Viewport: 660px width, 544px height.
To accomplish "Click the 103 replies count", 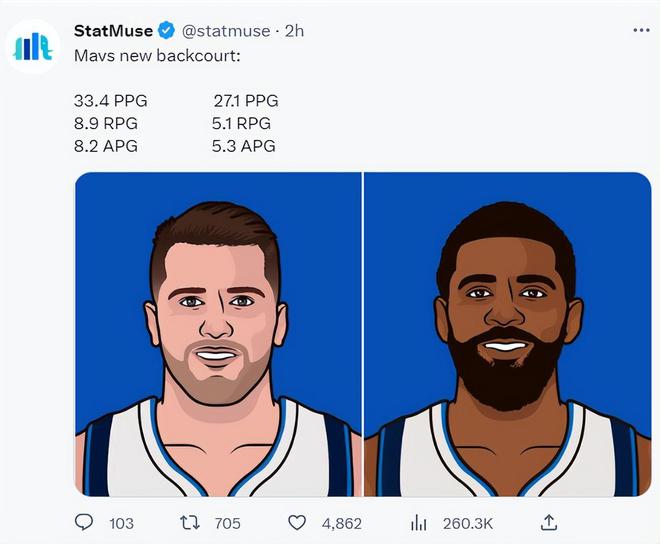I will click(121, 523).
